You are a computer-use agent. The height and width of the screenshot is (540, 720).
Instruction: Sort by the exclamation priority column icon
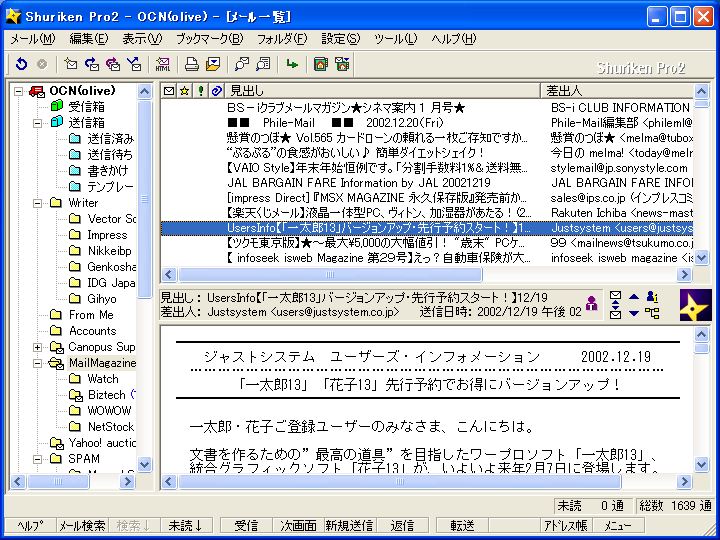(x=201, y=91)
